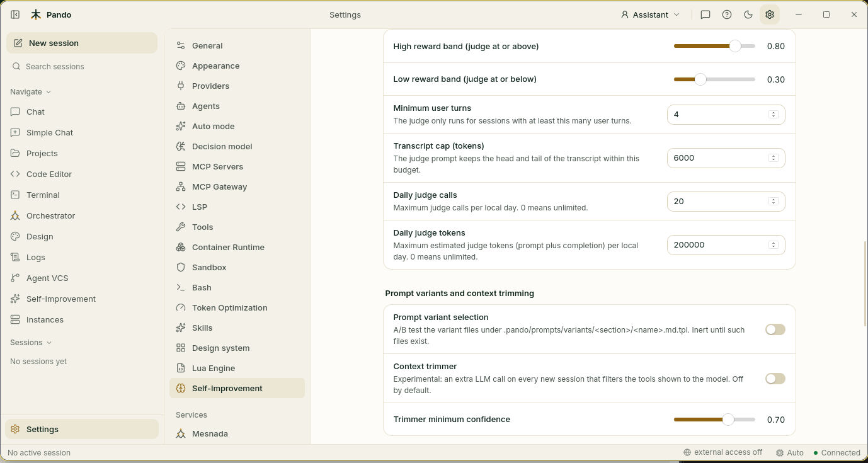
Task: Open the Agent VCS branch icon
Action: (x=15, y=278)
